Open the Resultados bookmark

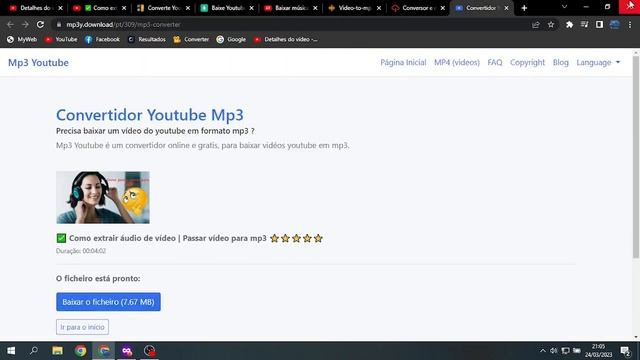tap(147, 39)
